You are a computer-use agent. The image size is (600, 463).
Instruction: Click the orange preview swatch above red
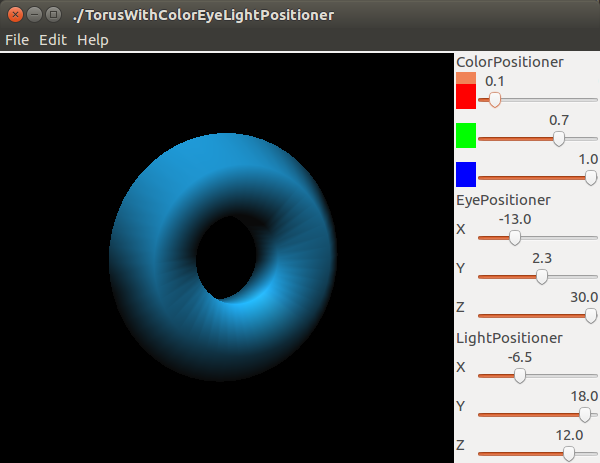coord(466,78)
